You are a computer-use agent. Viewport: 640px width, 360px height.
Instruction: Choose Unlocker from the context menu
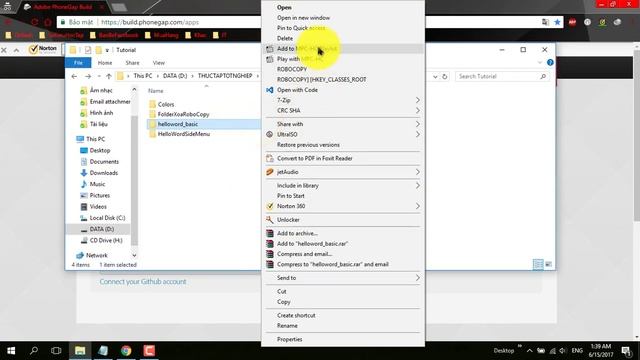288,220
